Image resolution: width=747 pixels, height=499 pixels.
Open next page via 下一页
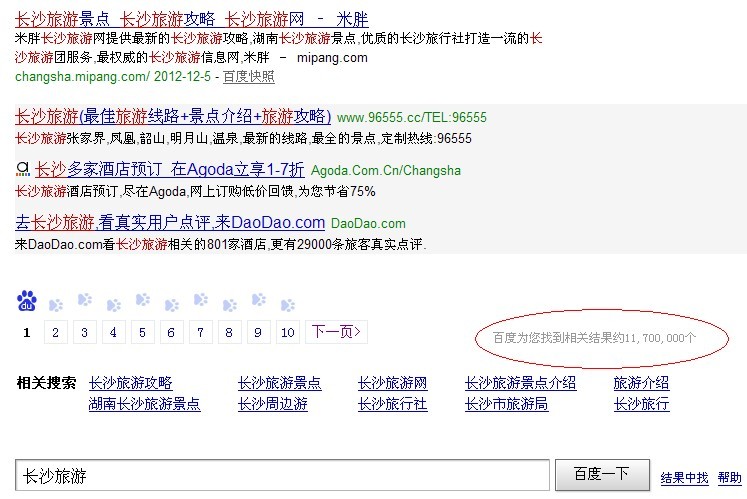coord(336,332)
